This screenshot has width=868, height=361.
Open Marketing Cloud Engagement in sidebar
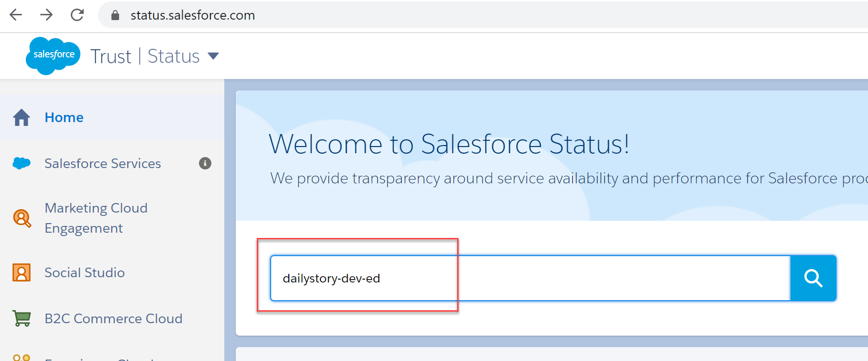click(x=96, y=218)
